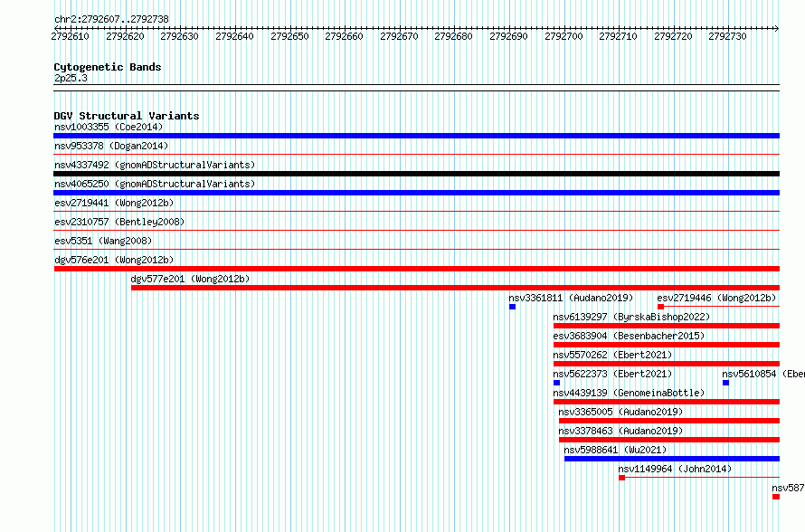Open dgv577e201 (Wong2012b) variant
805x532 pixels.
coord(190,279)
